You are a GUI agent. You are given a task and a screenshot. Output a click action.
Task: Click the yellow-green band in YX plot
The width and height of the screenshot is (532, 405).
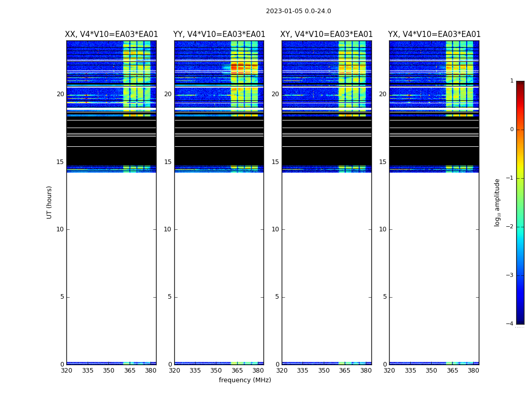pyautogui.click(x=460, y=78)
